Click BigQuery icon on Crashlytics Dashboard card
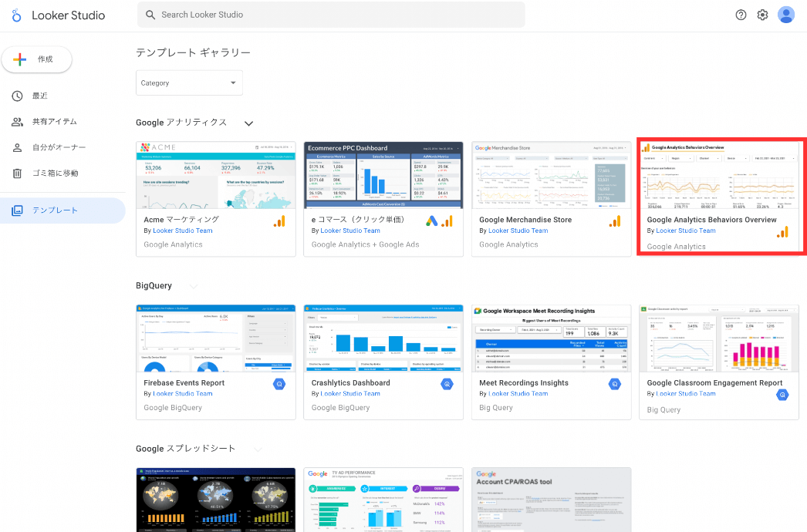Screen dimensions: 807x532 pos(447,384)
